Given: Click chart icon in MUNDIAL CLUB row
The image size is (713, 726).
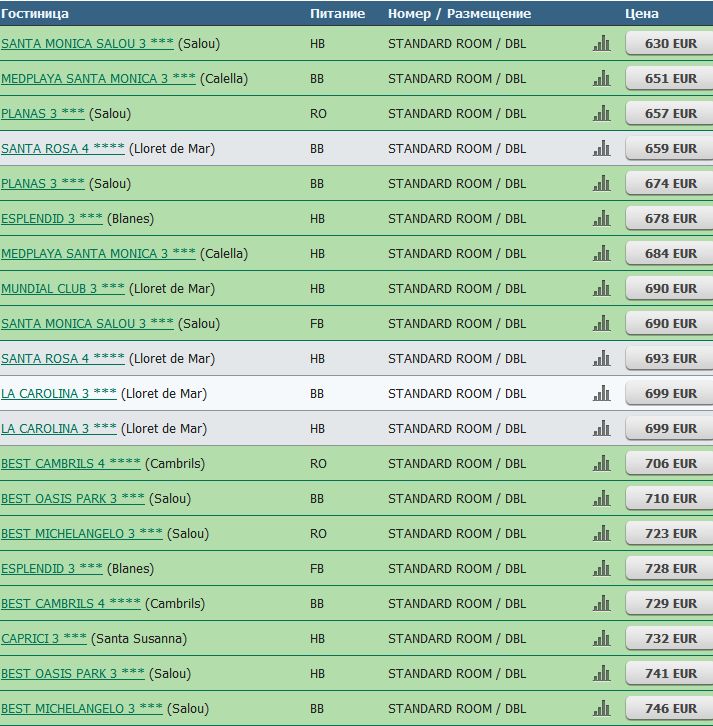Looking at the screenshot, I should [x=601, y=288].
